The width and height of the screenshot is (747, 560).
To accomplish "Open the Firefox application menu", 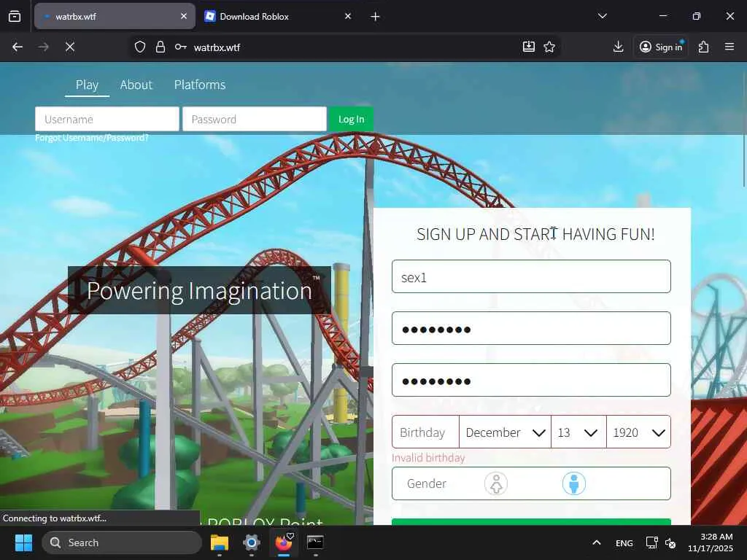I will 729,47.
